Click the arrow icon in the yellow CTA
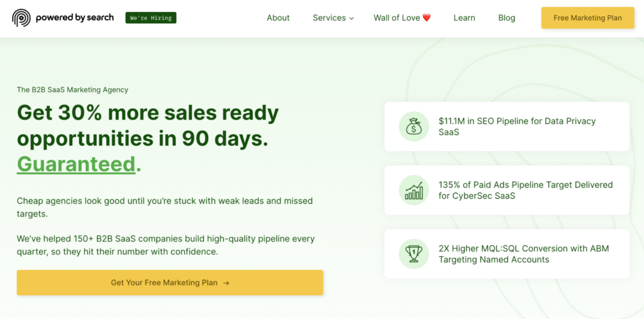The image size is (644, 319). pos(226,283)
